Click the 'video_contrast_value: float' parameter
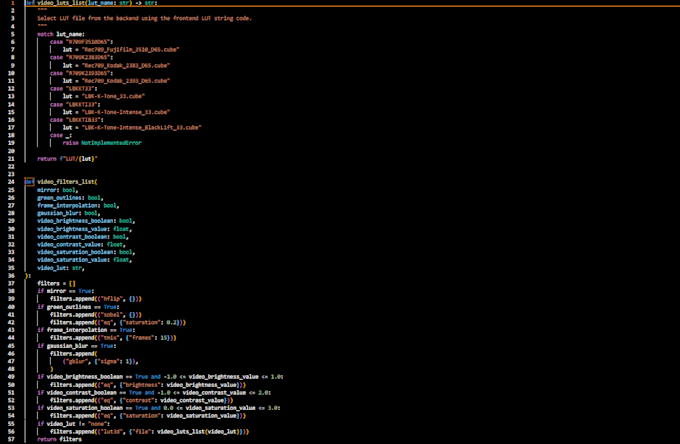The image size is (680, 444). click(x=80, y=245)
